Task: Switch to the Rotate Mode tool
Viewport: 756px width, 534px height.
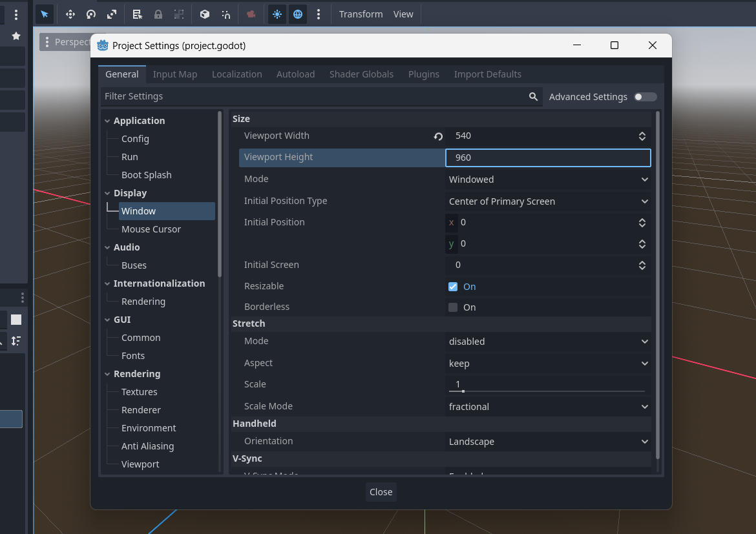Action: [91, 14]
